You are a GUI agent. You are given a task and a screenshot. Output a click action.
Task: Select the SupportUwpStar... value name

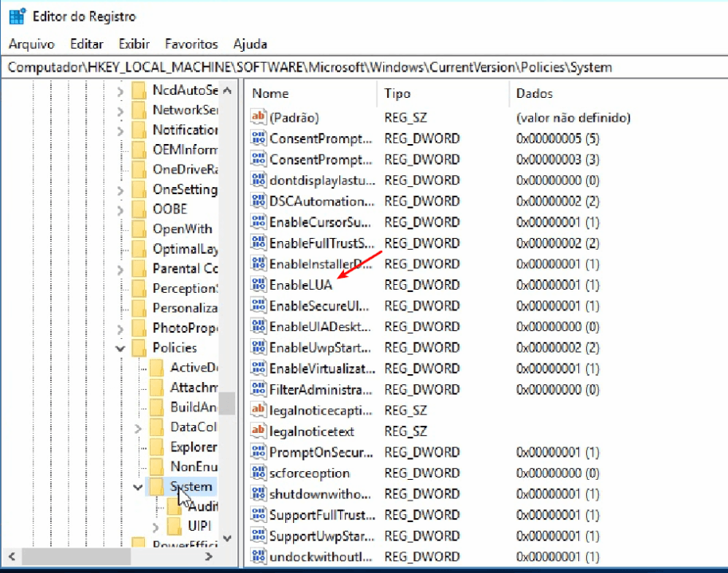pyautogui.click(x=323, y=536)
